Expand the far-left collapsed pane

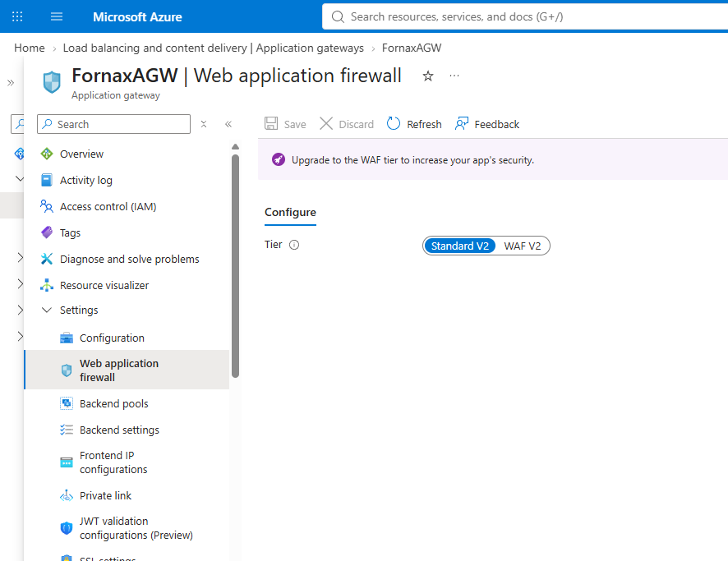click(x=11, y=83)
